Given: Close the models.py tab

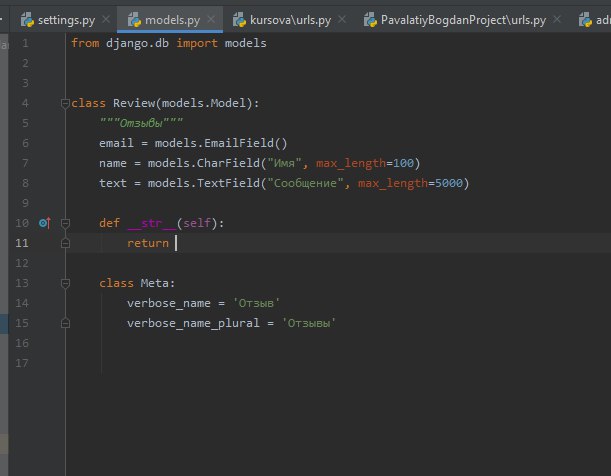Looking at the screenshot, I should coord(211,19).
